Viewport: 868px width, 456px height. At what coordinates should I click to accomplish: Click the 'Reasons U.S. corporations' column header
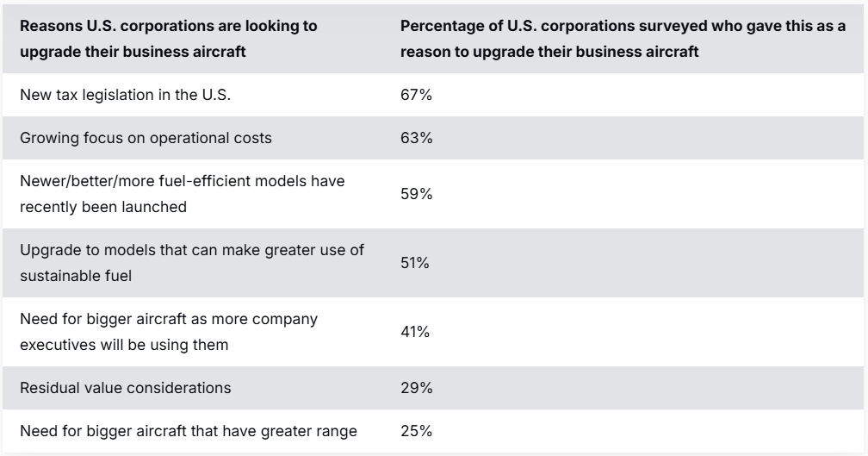click(168, 27)
